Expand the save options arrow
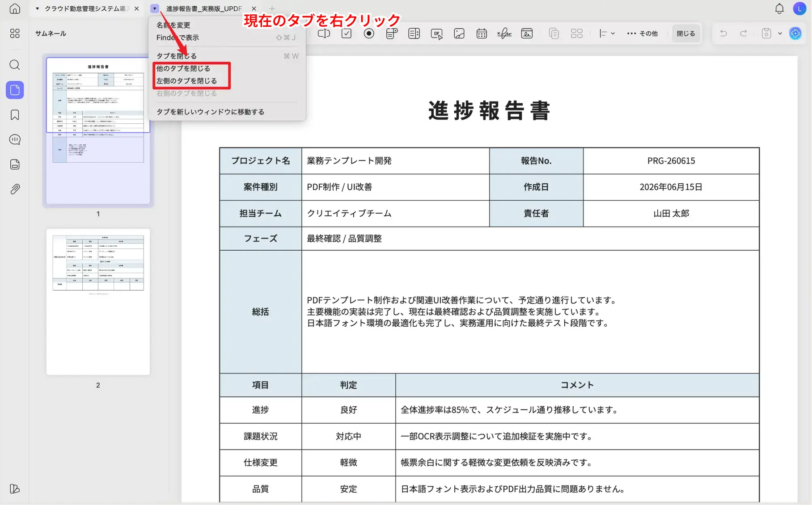Viewport: 812px width, 505px height. point(780,34)
